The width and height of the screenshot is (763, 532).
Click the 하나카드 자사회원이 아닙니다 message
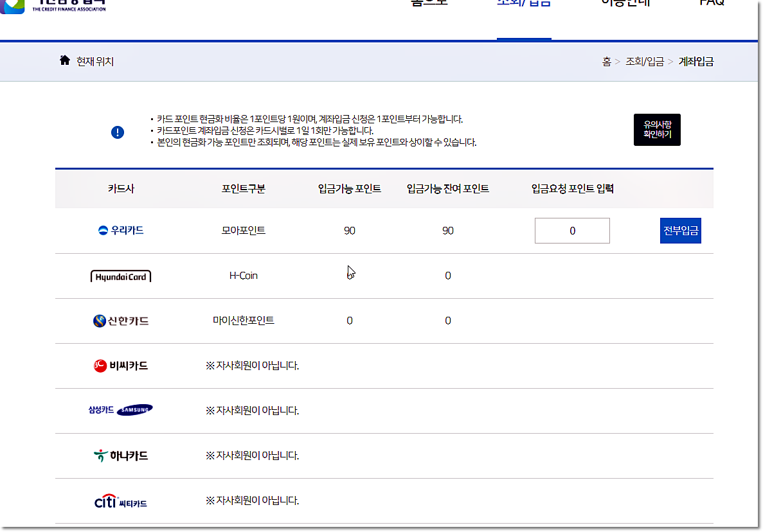pos(252,456)
